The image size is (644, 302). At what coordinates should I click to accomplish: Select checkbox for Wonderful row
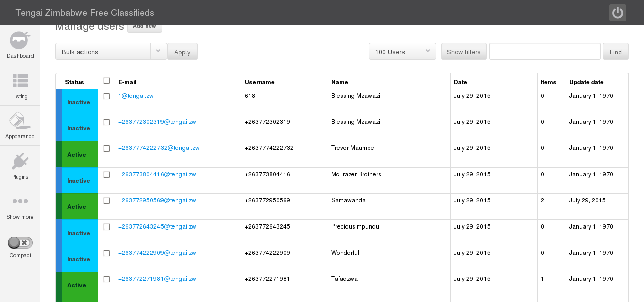(x=106, y=253)
